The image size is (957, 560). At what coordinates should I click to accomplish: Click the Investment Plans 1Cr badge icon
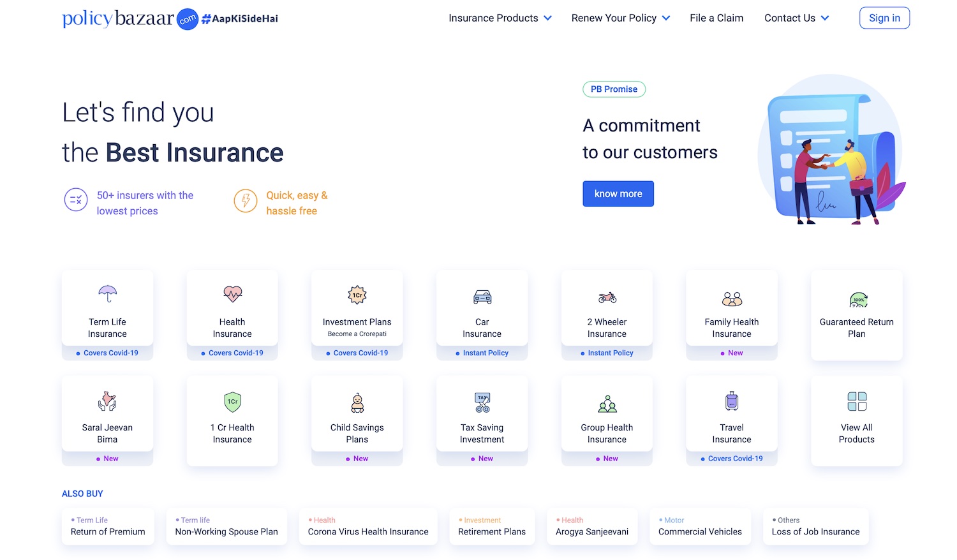(x=357, y=295)
